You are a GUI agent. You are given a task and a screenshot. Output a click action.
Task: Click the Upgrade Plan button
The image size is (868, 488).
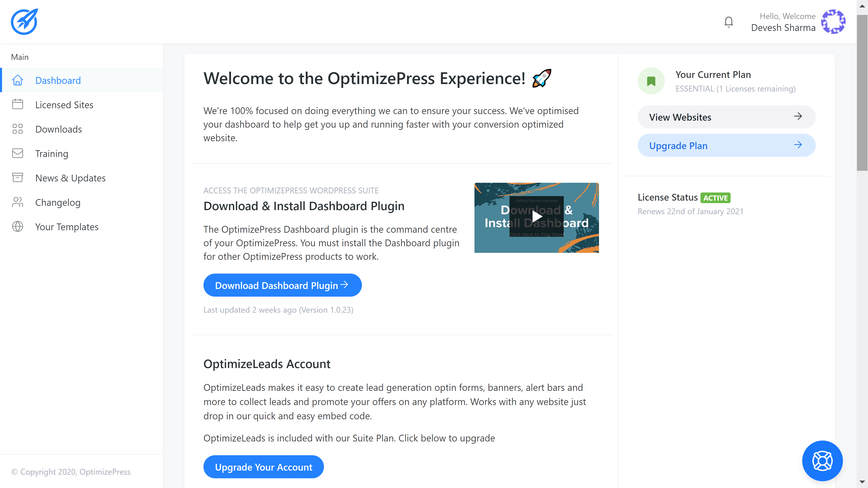pyautogui.click(x=726, y=145)
